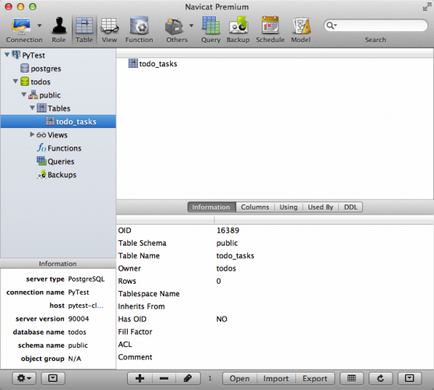Click the Open button
This screenshot has width=434, height=390.
[239, 379]
